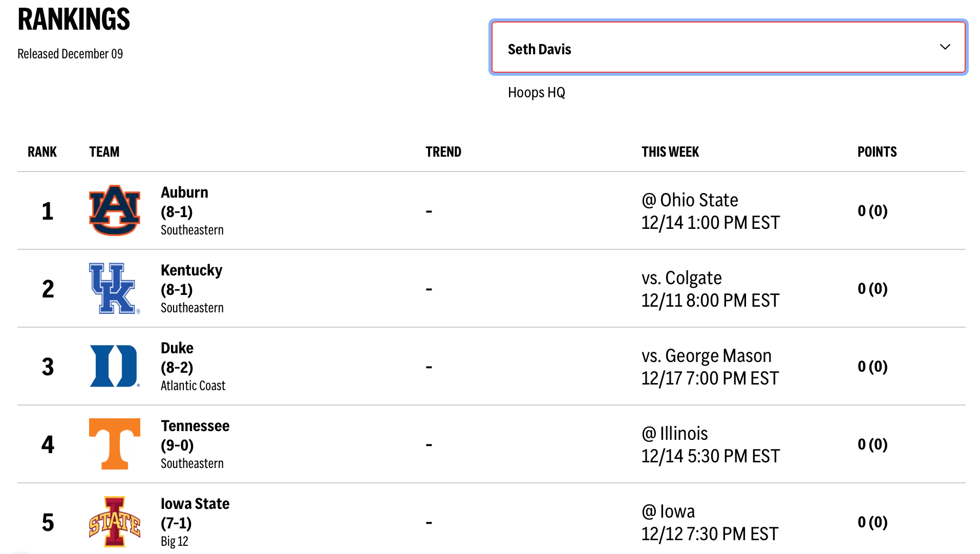Open the Auburn team name link
980x554 pixels.
[x=184, y=193]
